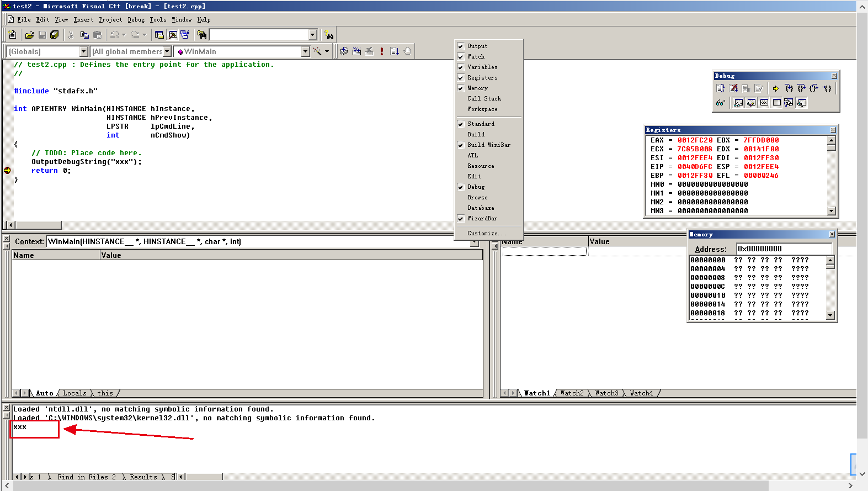Switch to the Find in Files 2 tab
This screenshot has height=491, width=868.
coord(87,477)
